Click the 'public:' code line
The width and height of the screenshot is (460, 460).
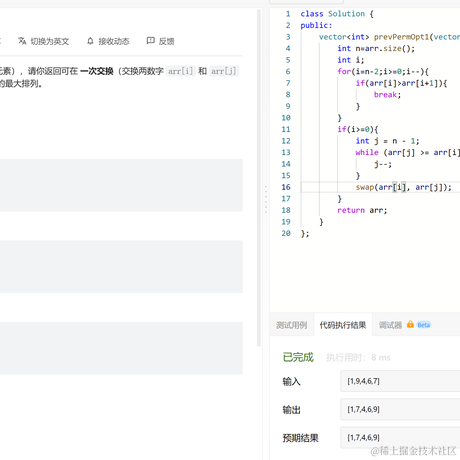tap(316, 25)
